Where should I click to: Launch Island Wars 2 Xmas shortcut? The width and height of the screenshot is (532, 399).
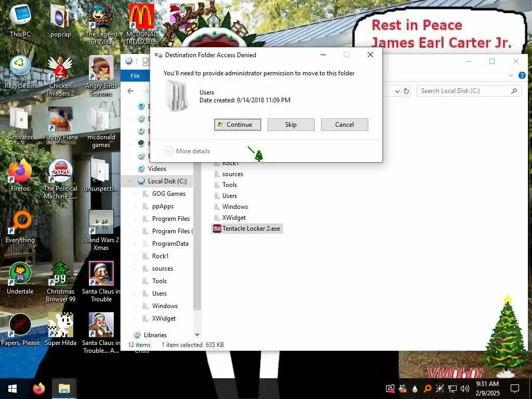click(x=101, y=231)
